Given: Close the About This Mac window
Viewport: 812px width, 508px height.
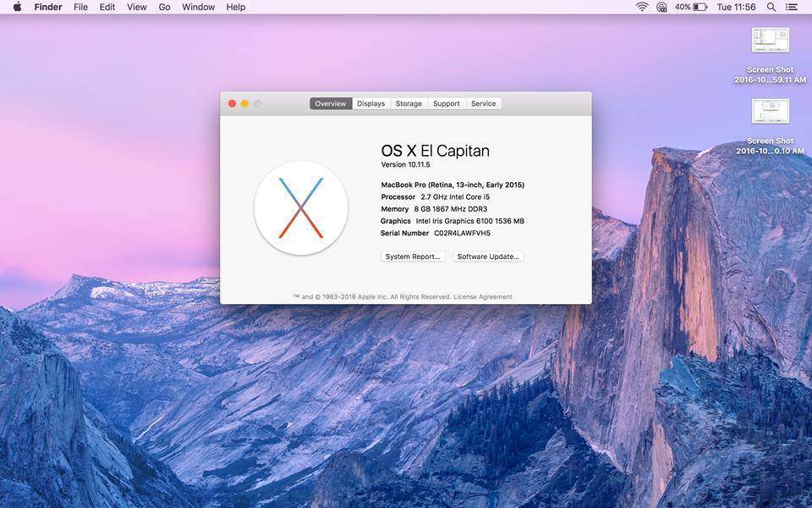Looking at the screenshot, I should [232, 103].
